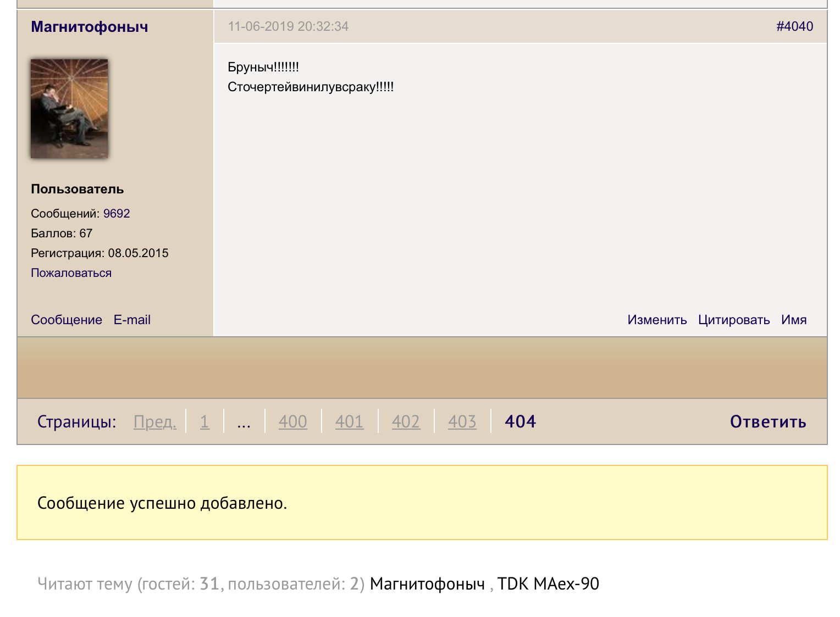
Task: Send private message via Сообщение link
Action: (67, 320)
